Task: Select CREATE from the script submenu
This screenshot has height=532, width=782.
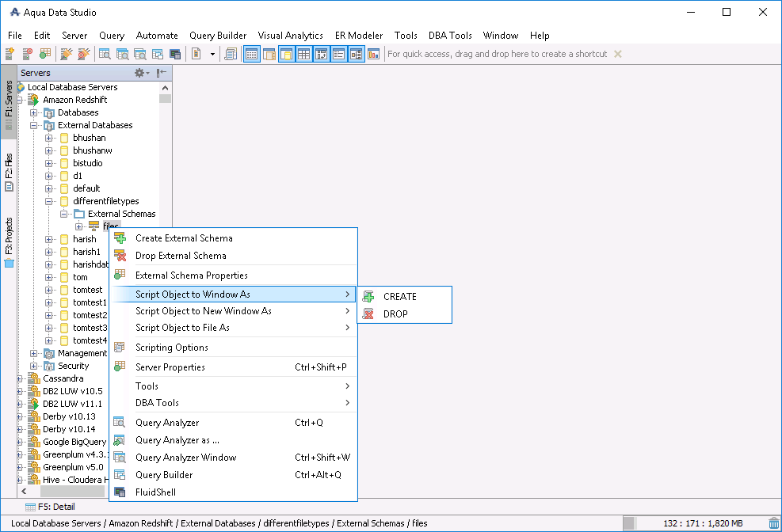Action: 399,297
